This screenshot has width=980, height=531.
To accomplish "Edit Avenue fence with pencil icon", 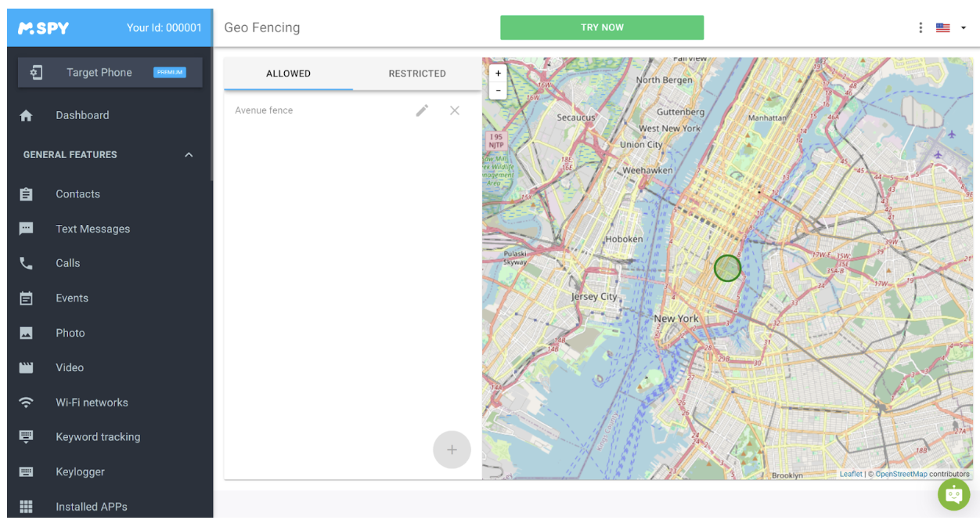I will tap(422, 110).
